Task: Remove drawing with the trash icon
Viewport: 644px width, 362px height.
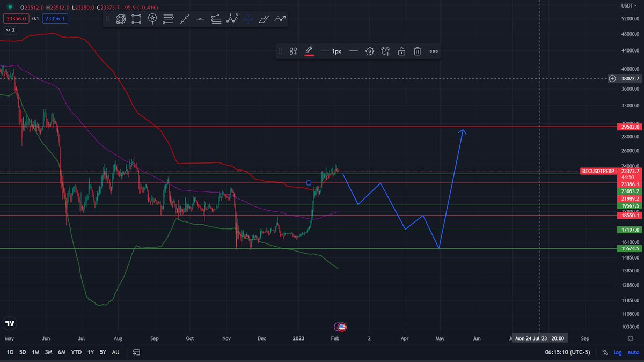Action: [x=417, y=51]
